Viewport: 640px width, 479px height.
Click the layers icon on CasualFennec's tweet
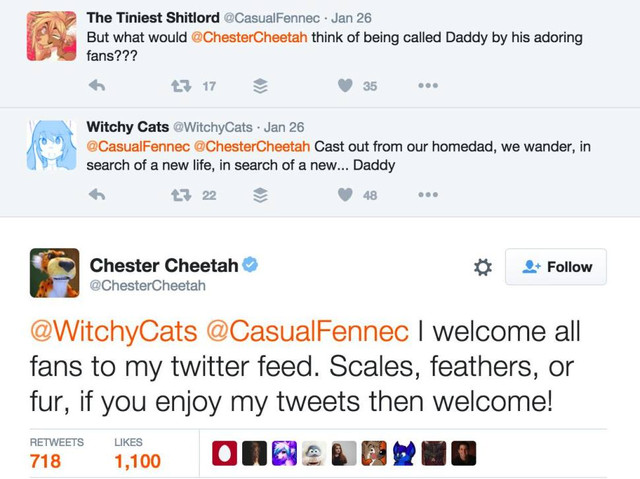point(260,86)
